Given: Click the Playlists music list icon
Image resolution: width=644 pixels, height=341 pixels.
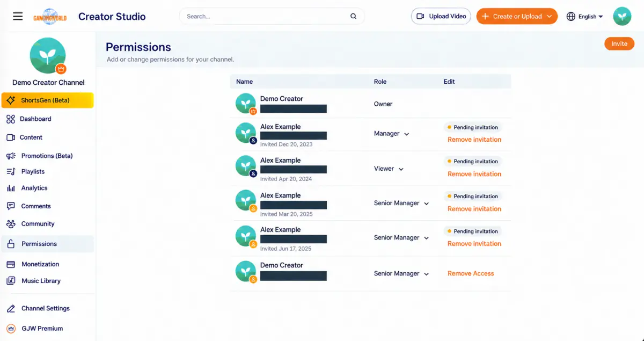Looking at the screenshot, I should tap(11, 171).
